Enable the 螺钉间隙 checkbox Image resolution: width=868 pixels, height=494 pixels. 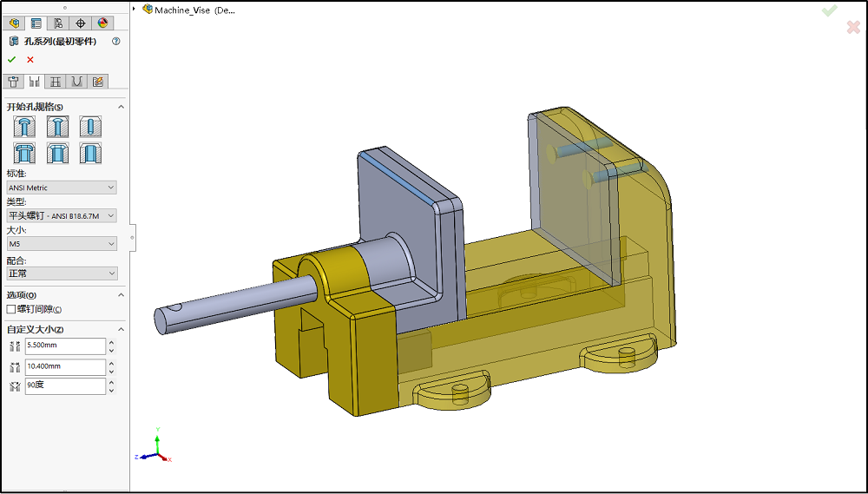[11, 309]
